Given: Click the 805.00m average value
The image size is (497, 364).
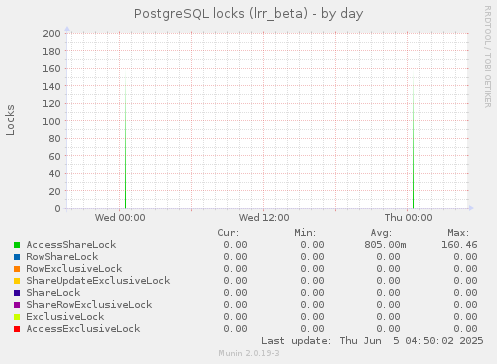Looking at the screenshot, I should (x=385, y=245).
